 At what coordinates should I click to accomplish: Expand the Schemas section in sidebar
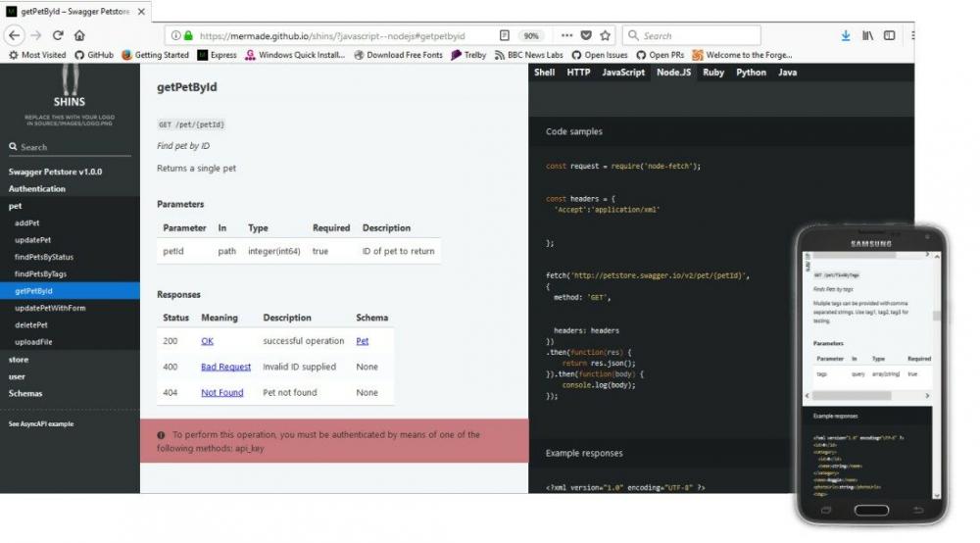click(25, 393)
